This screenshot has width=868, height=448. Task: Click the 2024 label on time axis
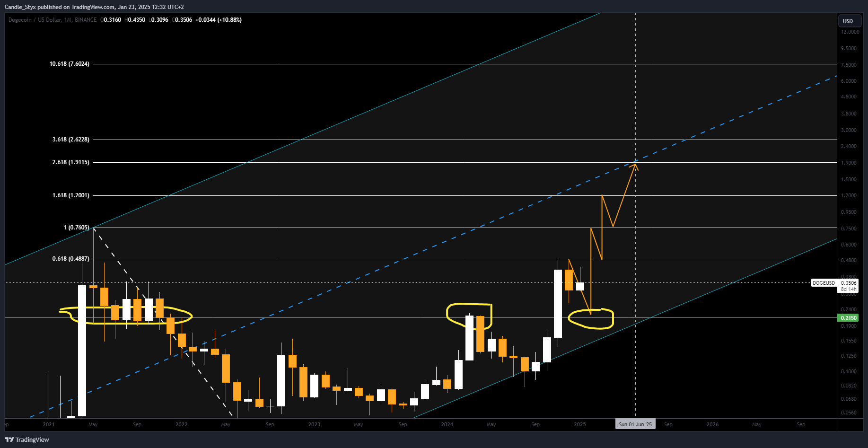pos(447,424)
